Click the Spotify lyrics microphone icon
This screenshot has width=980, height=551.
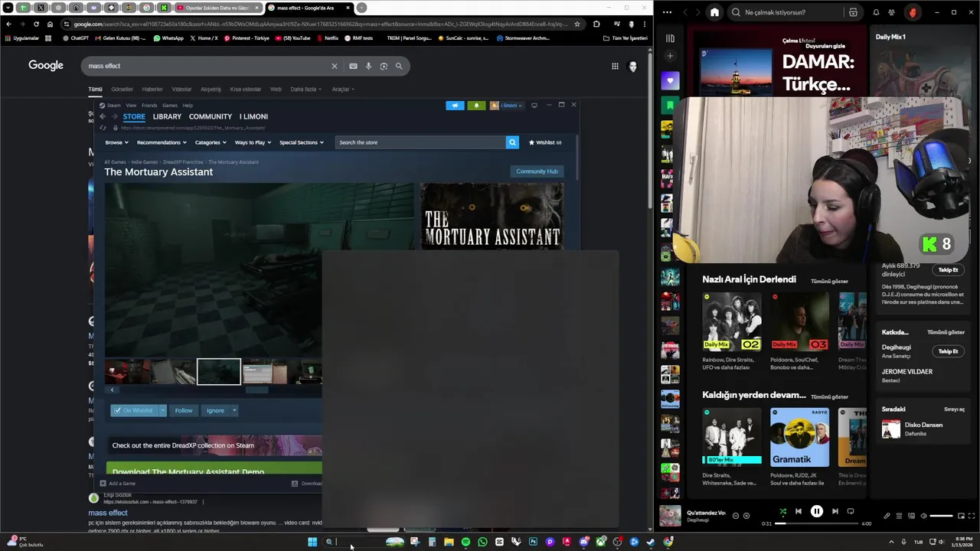click(x=887, y=516)
